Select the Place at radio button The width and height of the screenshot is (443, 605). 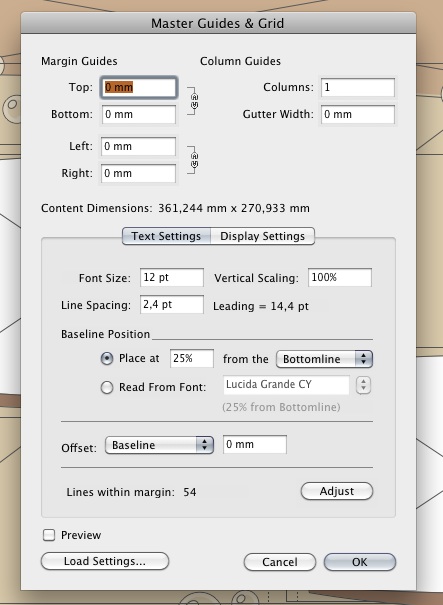click(107, 359)
